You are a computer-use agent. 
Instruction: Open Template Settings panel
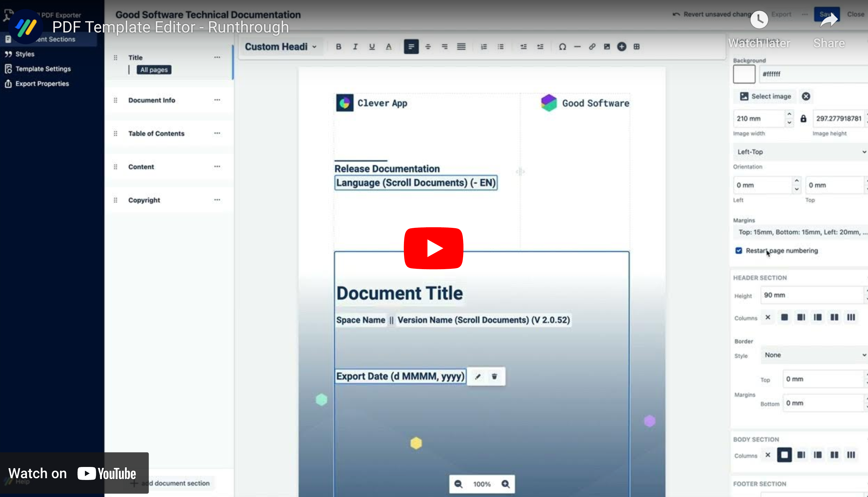tap(43, 69)
